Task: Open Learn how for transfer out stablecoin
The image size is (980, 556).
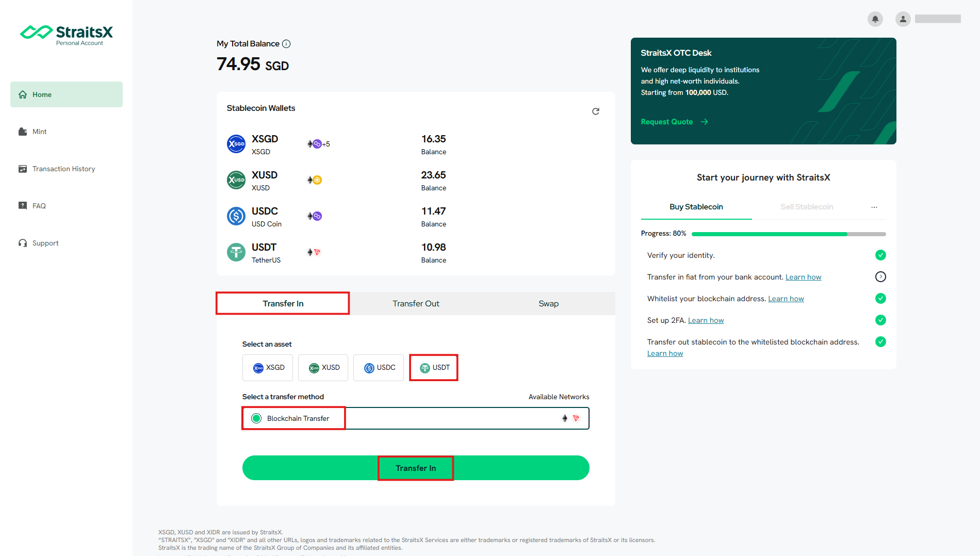Action: coord(665,353)
